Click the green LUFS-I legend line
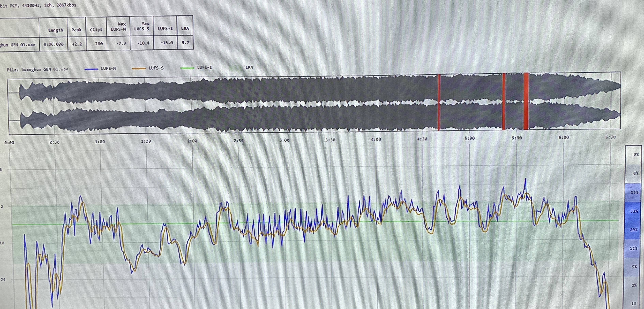 [187, 68]
